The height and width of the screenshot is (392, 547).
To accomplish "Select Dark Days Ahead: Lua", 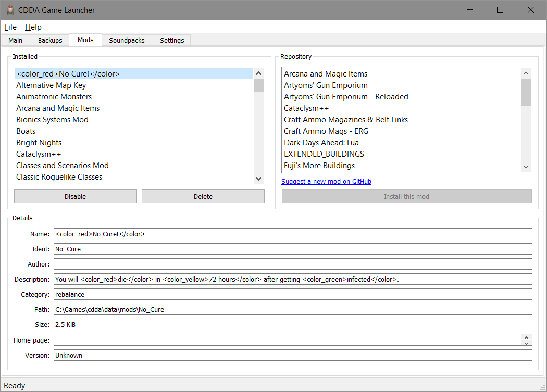I will pyautogui.click(x=402, y=143).
